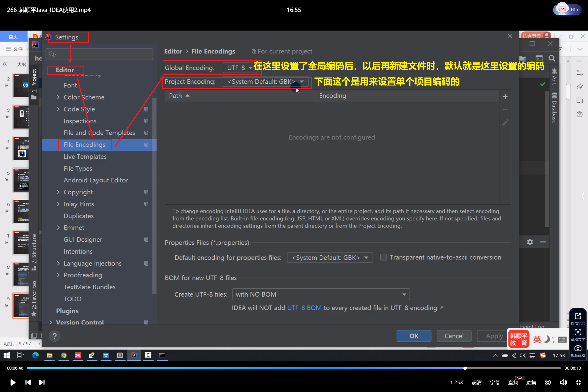The image size is (588, 392).
Task: Click the UTF-8 BOM hyperlink
Action: tap(304, 308)
